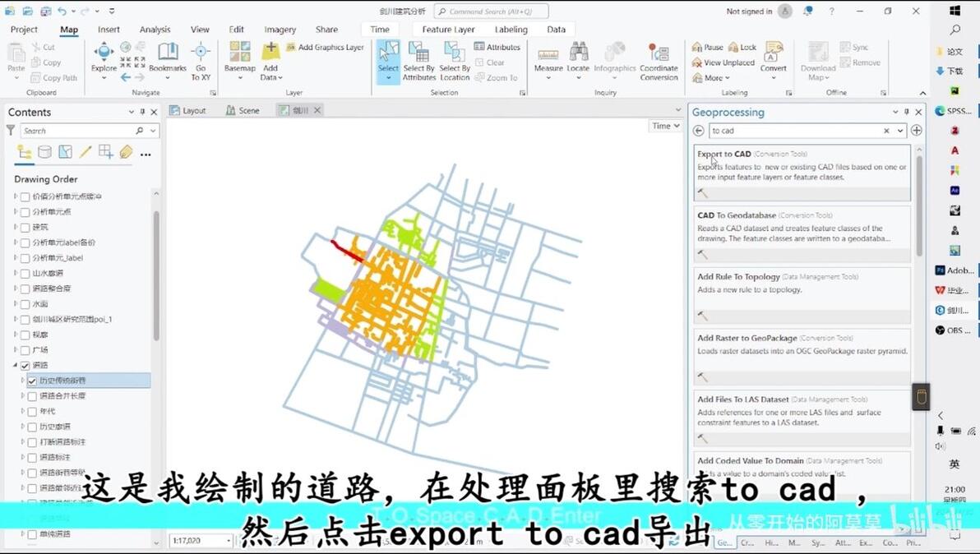This screenshot has height=554, width=980.
Task: Open Add Files To LAS Dataset tool
Action: [802, 418]
